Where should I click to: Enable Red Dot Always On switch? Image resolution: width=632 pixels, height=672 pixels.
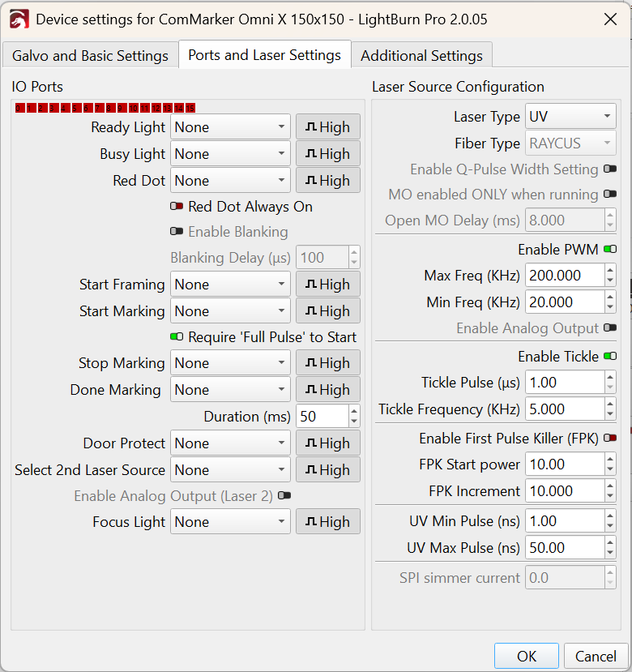click(x=177, y=207)
